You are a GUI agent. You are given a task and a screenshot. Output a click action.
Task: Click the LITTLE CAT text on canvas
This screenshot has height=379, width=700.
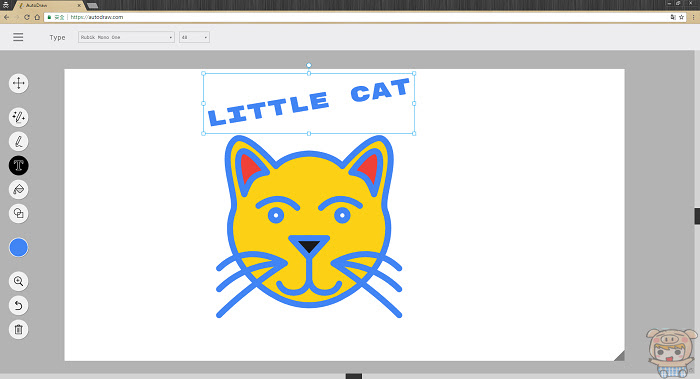(308, 103)
